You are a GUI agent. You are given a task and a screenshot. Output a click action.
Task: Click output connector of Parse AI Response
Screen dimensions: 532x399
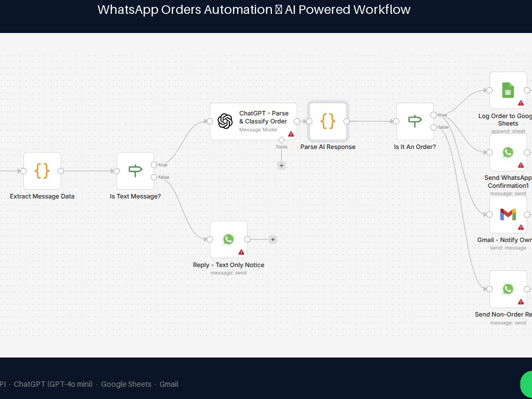(346, 121)
